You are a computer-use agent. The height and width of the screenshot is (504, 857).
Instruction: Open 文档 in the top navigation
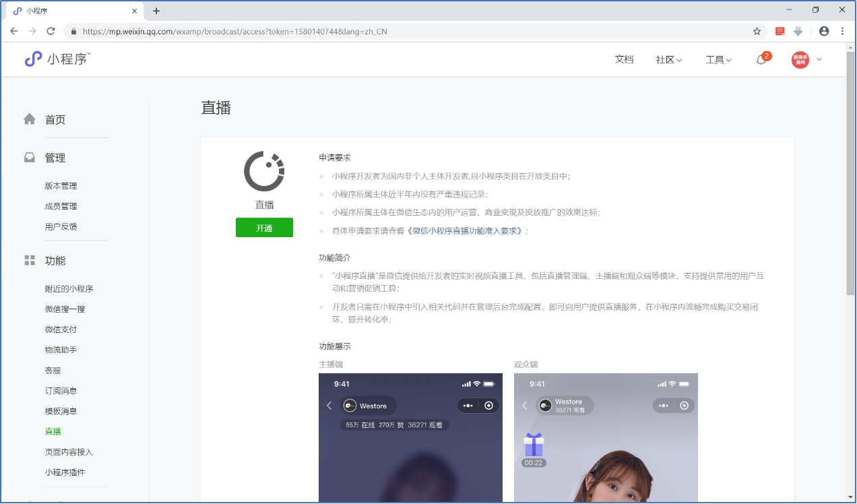[x=625, y=59]
